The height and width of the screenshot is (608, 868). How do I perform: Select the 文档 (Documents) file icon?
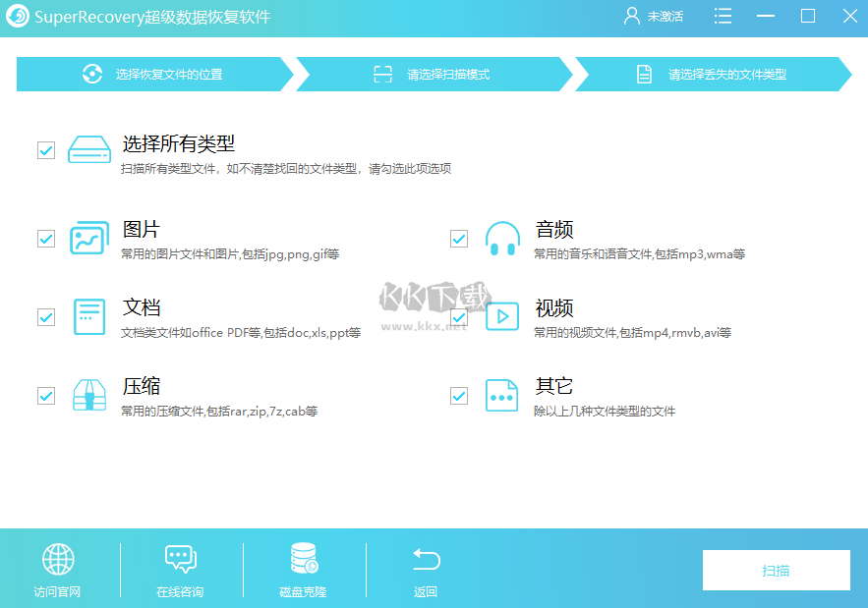click(88, 316)
